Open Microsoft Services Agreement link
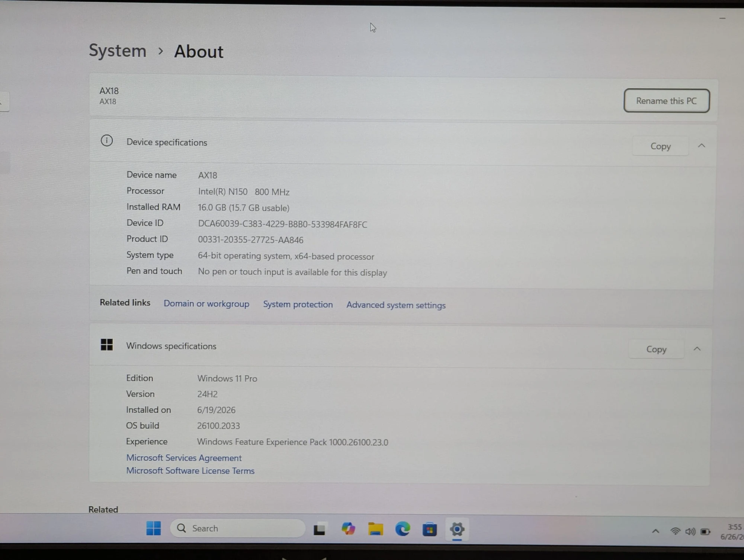 pos(184,458)
